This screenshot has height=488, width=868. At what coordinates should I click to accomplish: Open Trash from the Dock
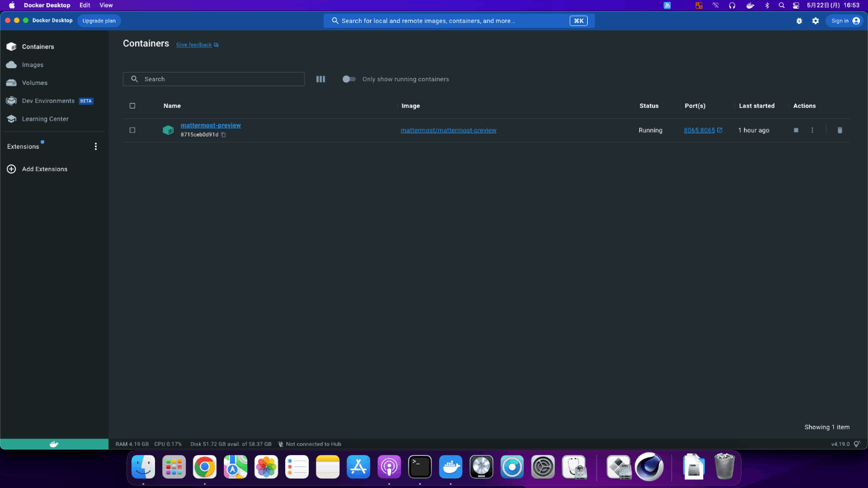[x=724, y=467]
